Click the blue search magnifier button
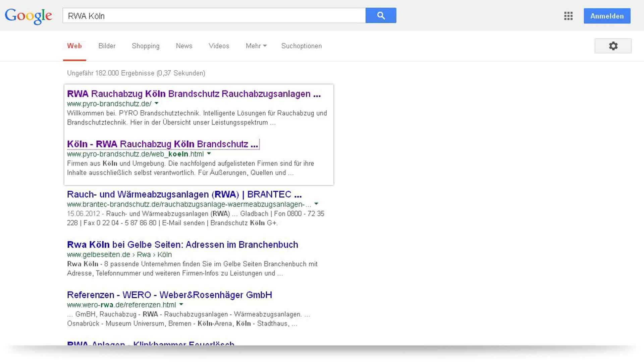 381,15
